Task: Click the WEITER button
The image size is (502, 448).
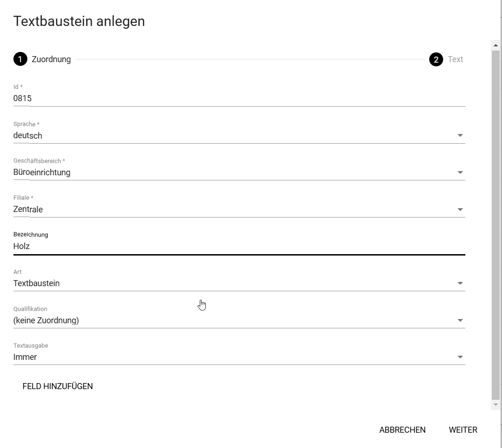Action: (463, 430)
